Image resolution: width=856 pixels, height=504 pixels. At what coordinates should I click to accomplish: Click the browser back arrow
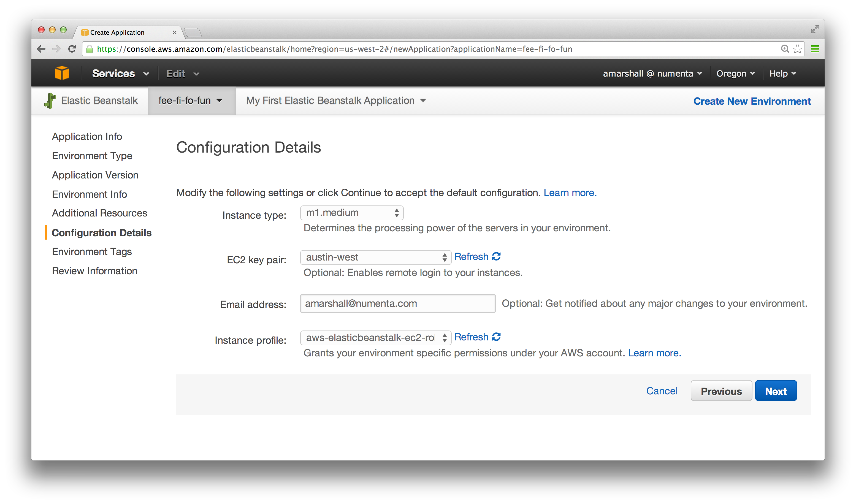pos(41,49)
